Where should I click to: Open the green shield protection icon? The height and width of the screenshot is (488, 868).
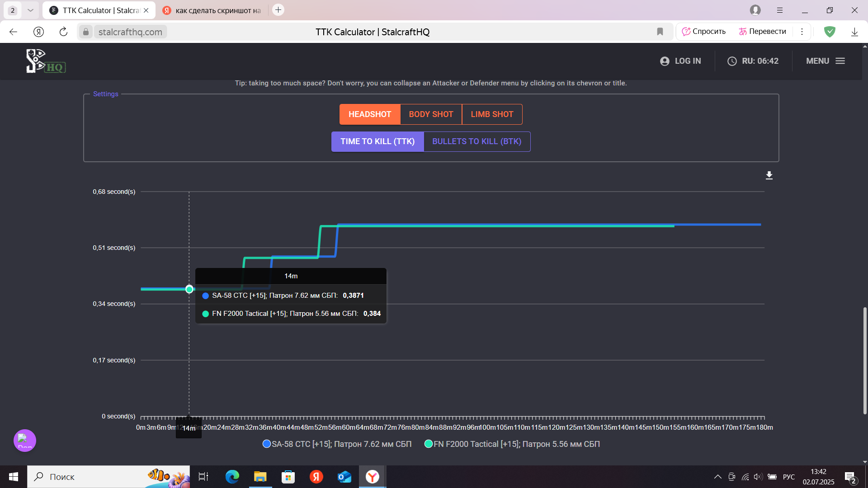click(830, 32)
